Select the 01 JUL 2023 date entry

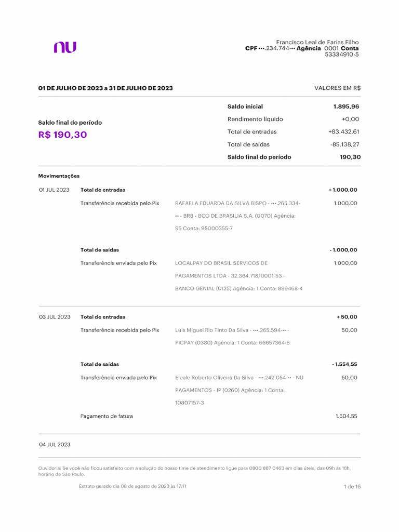[54, 190]
